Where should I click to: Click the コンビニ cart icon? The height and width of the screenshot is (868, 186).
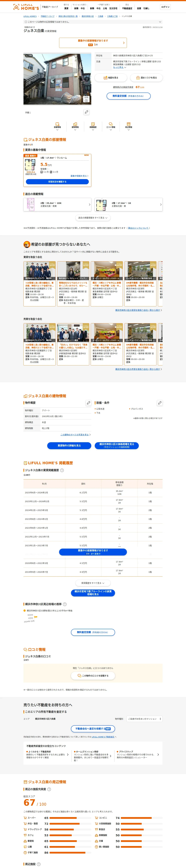pyautogui.click(x=96, y=818)
